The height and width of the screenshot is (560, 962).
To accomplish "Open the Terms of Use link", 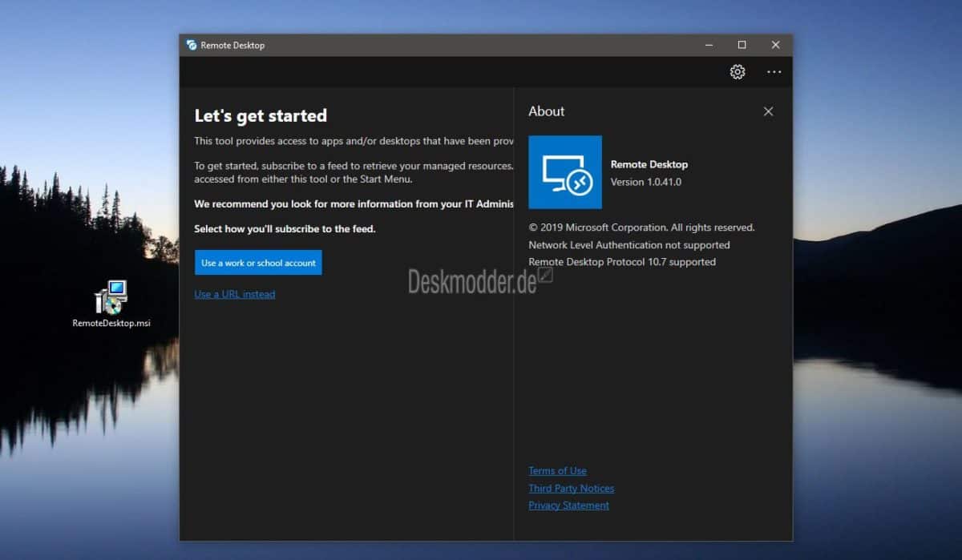I will click(557, 470).
